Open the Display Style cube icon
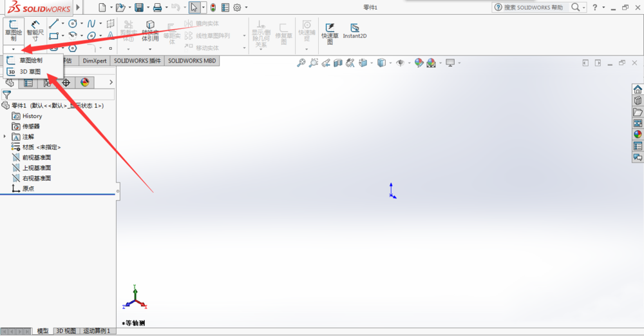The width and height of the screenshot is (644, 336). pos(381,63)
